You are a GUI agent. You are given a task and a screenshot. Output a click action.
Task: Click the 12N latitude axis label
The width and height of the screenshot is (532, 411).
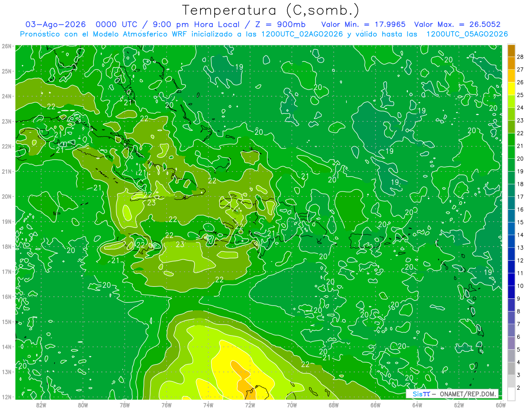pos(7,397)
